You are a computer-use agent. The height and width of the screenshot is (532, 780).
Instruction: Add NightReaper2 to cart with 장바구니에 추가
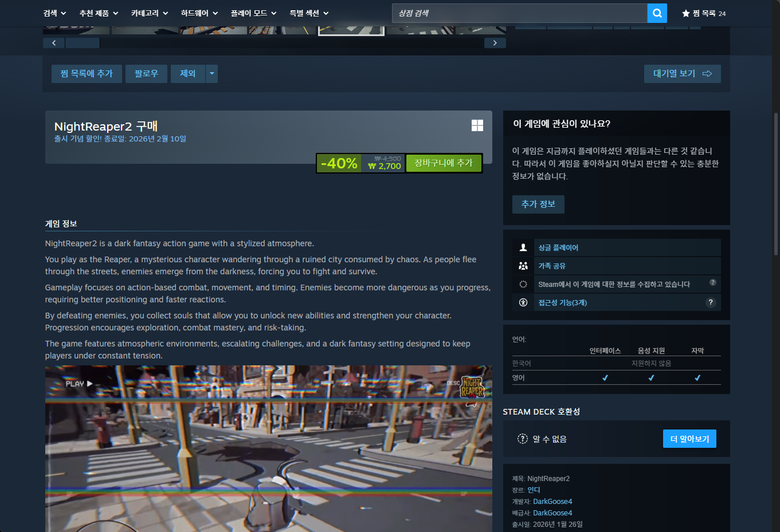tap(444, 163)
